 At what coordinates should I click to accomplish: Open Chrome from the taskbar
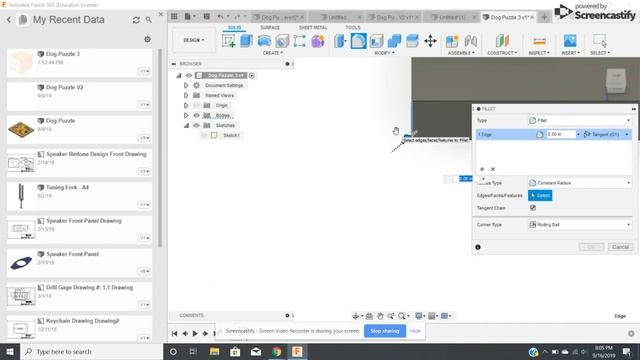coord(276,351)
